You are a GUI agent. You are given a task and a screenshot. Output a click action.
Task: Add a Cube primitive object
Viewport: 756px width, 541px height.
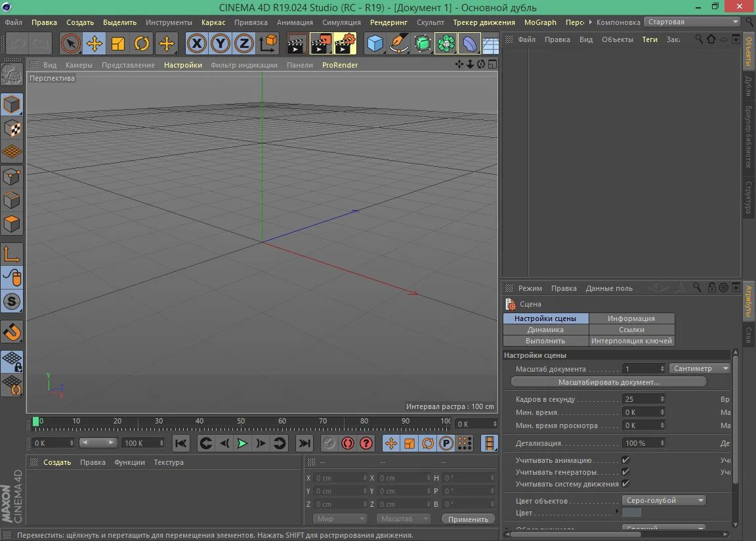tap(375, 44)
